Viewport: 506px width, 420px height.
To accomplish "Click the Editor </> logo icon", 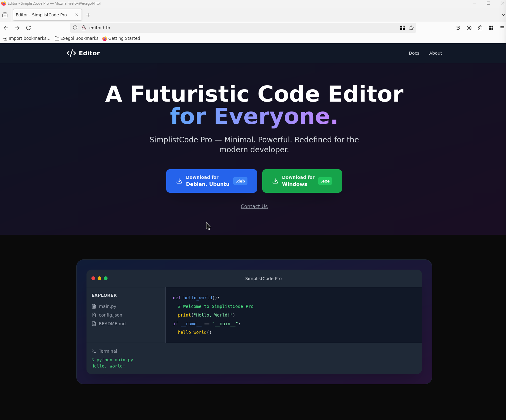I will click(71, 53).
